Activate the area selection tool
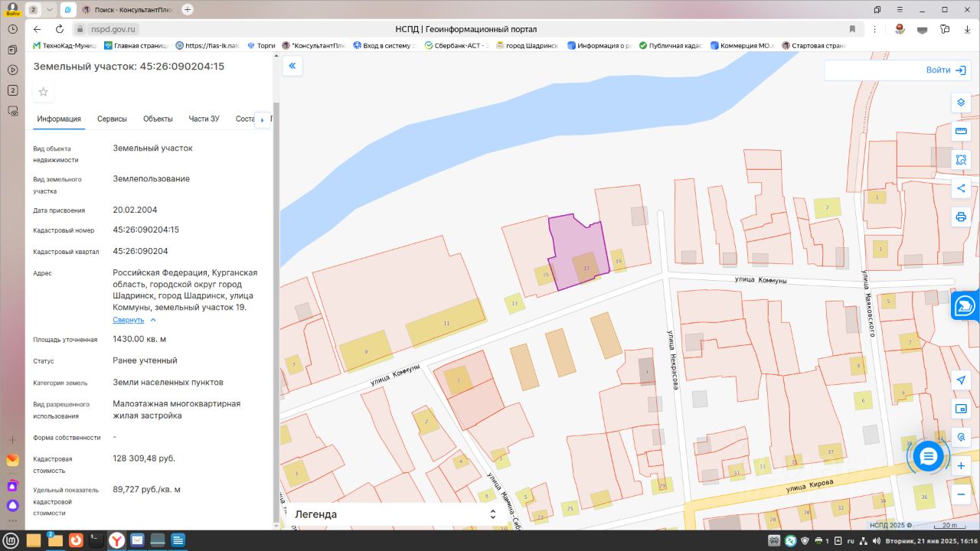Screen dimensions: 980x551 [x=961, y=160]
